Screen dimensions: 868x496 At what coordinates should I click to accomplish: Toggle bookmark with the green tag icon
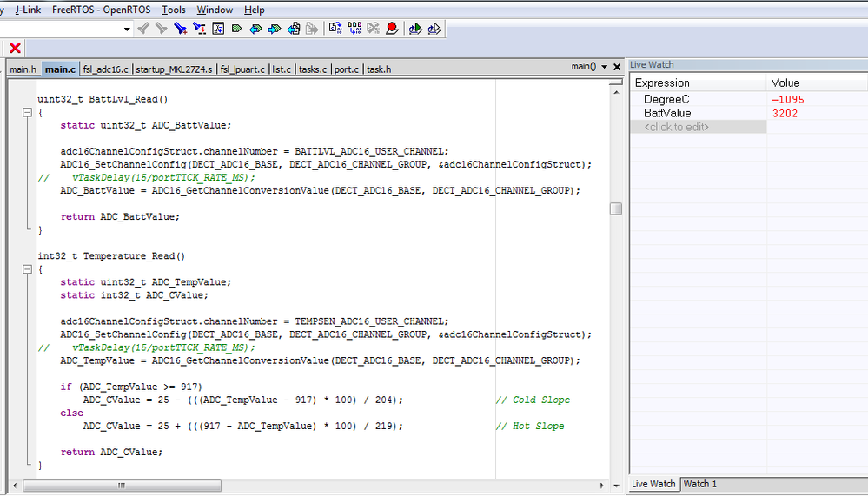(x=237, y=29)
